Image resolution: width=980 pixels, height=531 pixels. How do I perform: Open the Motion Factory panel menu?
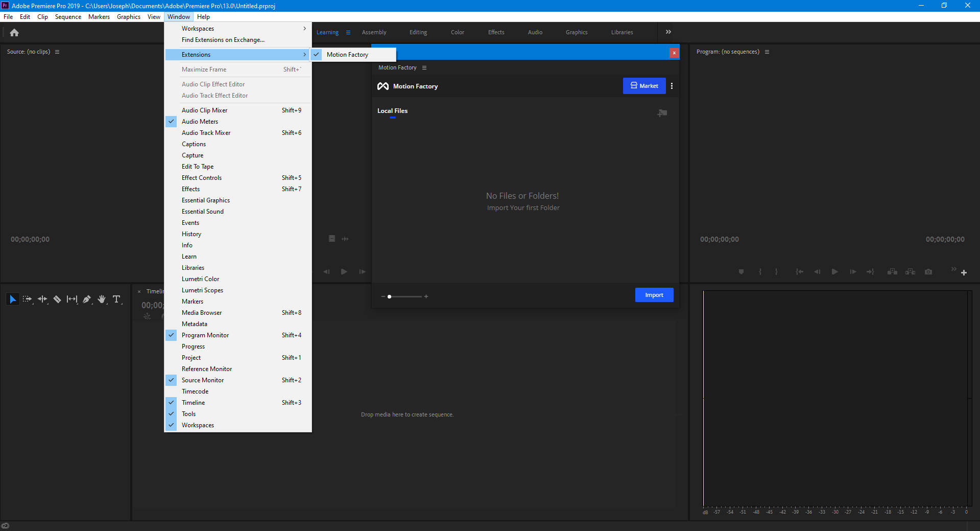(424, 68)
